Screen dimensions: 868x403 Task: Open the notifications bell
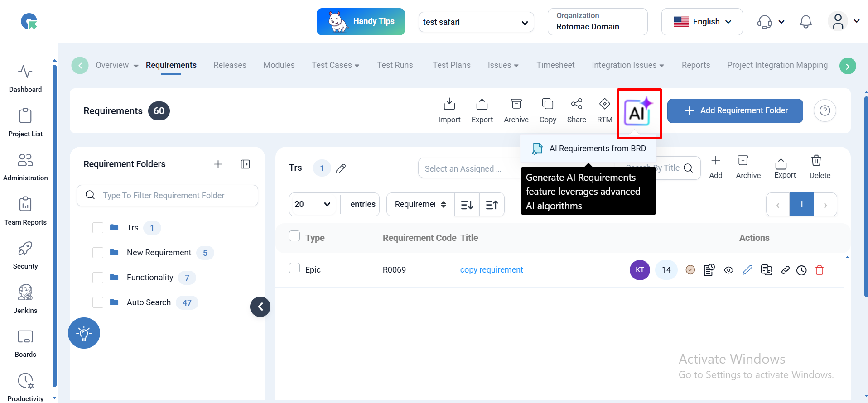pyautogui.click(x=805, y=22)
